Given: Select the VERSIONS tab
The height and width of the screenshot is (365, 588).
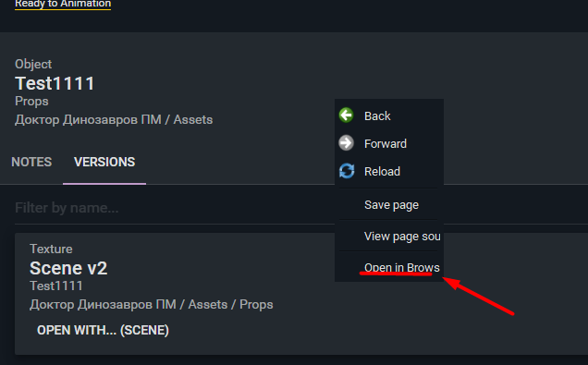Looking at the screenshot, I should click(104, 163).
